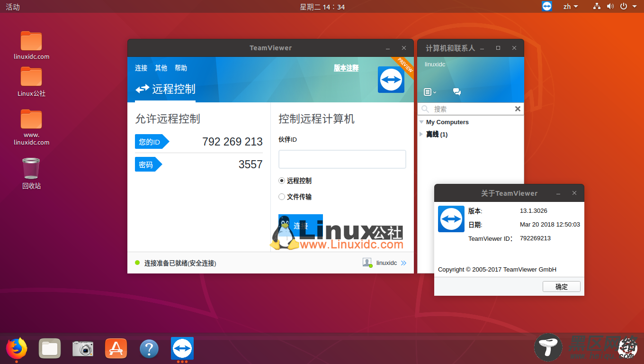Open the 连接 menu
This screenshot has width=644, height=364.
141,68
